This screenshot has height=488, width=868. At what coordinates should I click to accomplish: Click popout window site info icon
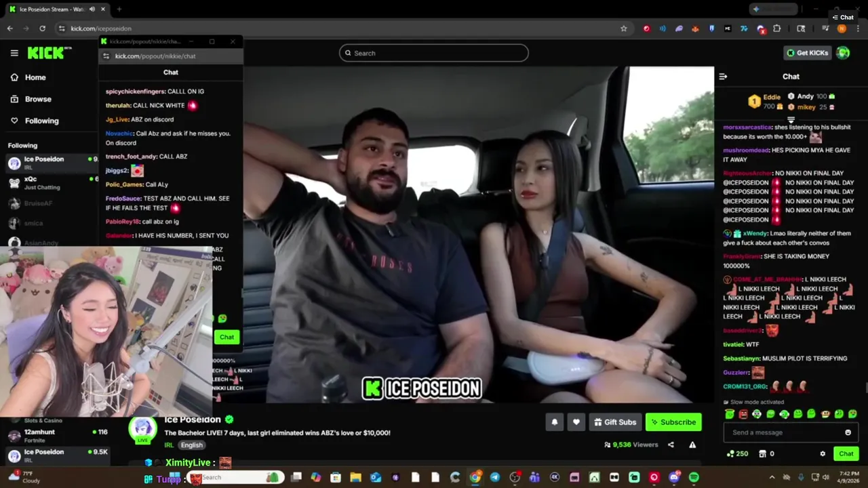[x=106, y=56]
